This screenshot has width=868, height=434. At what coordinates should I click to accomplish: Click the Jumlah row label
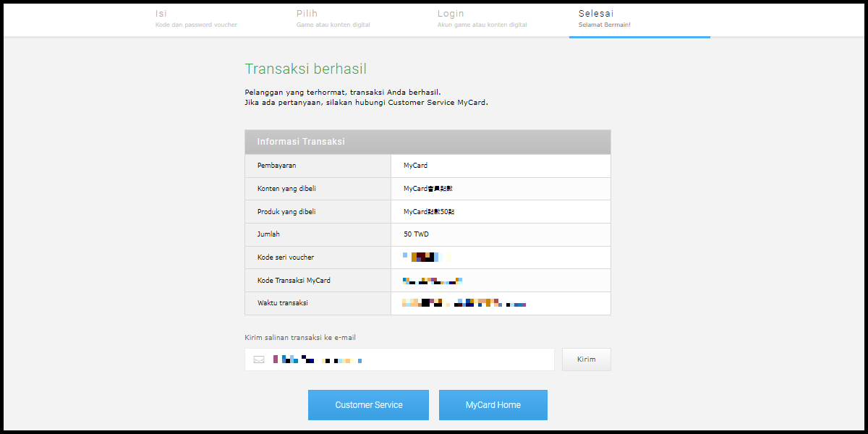(268, 234)
